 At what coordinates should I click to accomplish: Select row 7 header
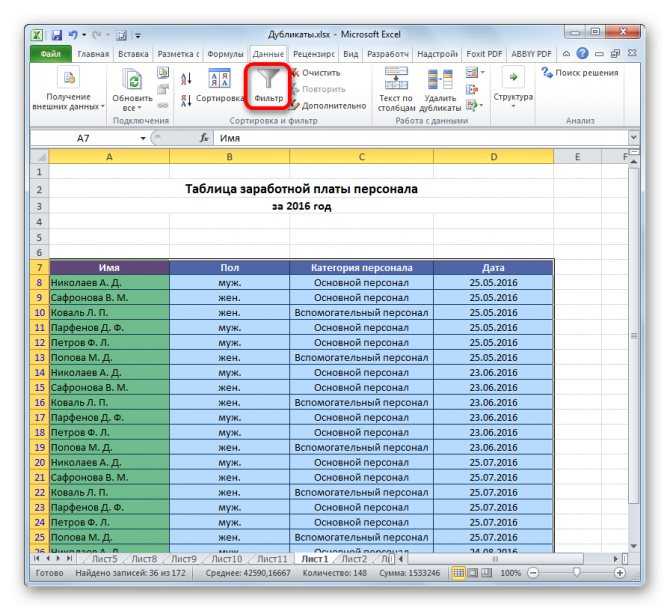[40, 267]
